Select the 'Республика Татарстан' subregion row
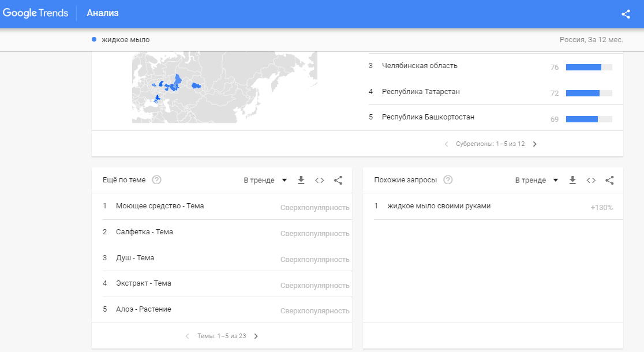 (421, 92)
